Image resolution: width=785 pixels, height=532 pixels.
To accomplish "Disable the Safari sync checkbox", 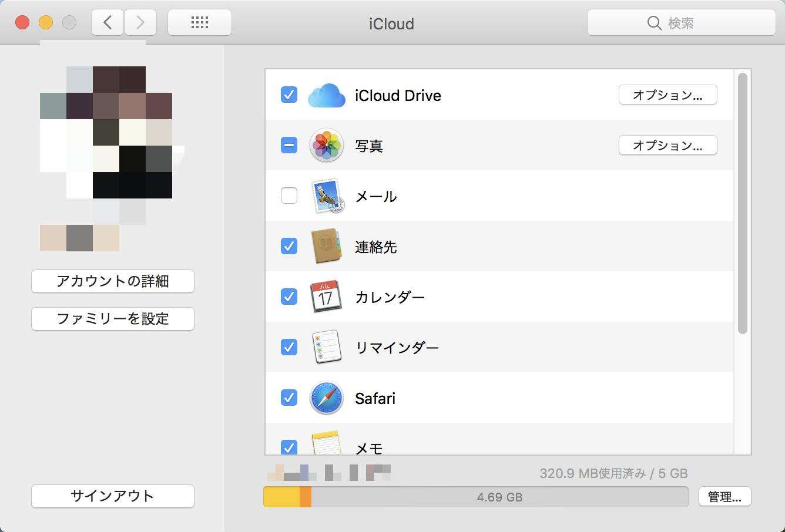I will click(288, 398).
